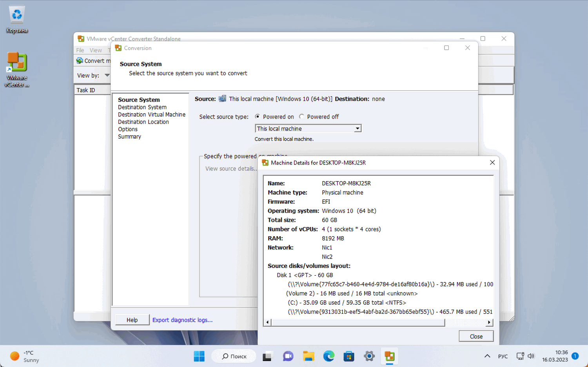The height and width of the screenshot is (367, 588).
Task: Click the Volume{9313031b row
Action: [x=390, y=312]
